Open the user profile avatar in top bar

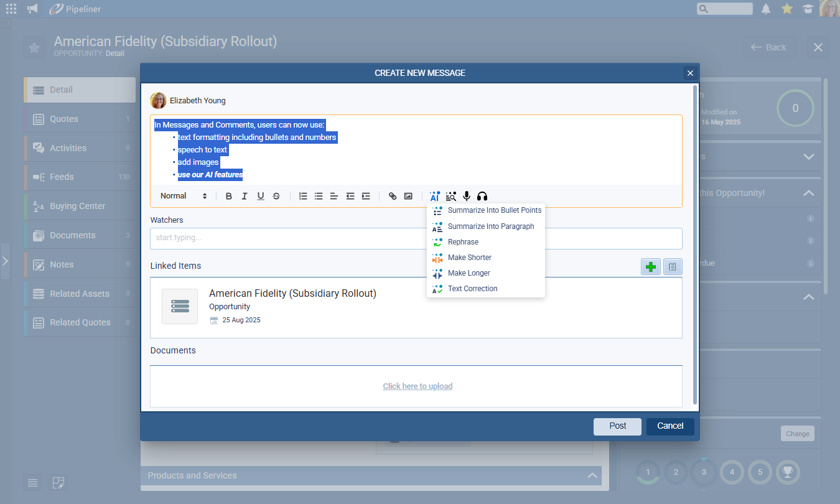coord(829,9)
